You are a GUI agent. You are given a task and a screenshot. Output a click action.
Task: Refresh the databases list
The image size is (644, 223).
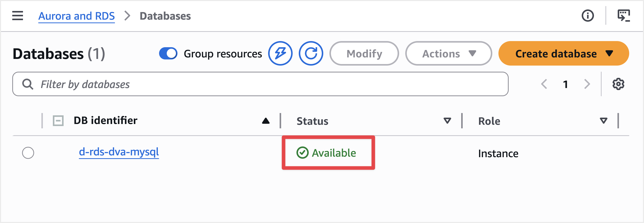pos(311,53)
